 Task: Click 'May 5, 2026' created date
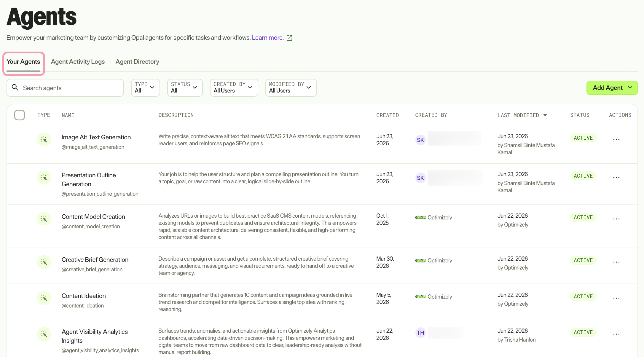click(x=384, y=299)
